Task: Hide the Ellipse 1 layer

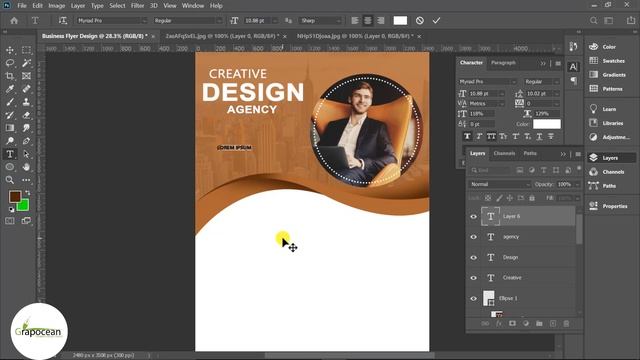Action: pos(473,298)
